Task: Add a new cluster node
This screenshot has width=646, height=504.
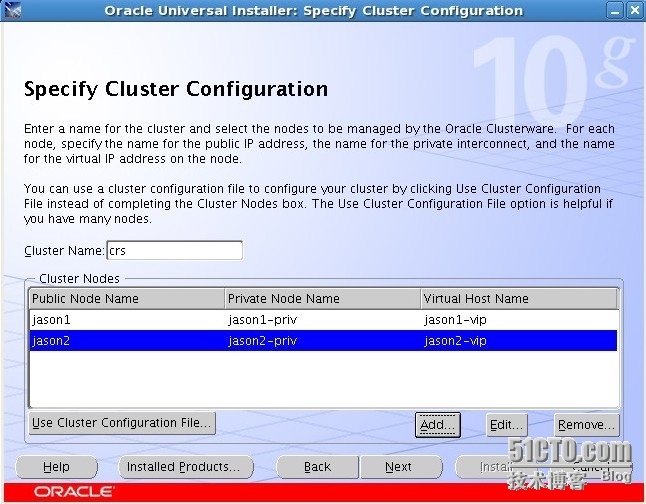Action: click(438, 425)
